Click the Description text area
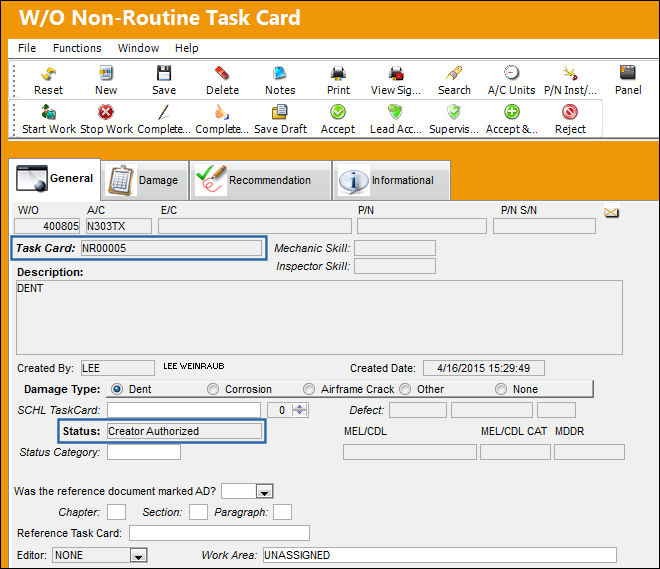 coord(319,318)
